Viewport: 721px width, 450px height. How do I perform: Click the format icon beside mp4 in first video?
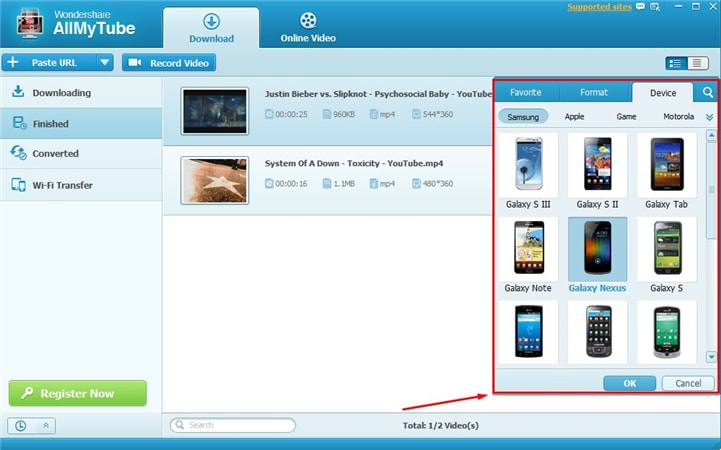pyautogui.click(x=374, y=114)
